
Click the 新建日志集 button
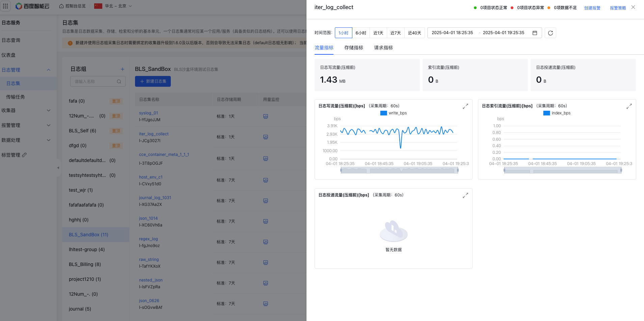(x=153, y=81)
